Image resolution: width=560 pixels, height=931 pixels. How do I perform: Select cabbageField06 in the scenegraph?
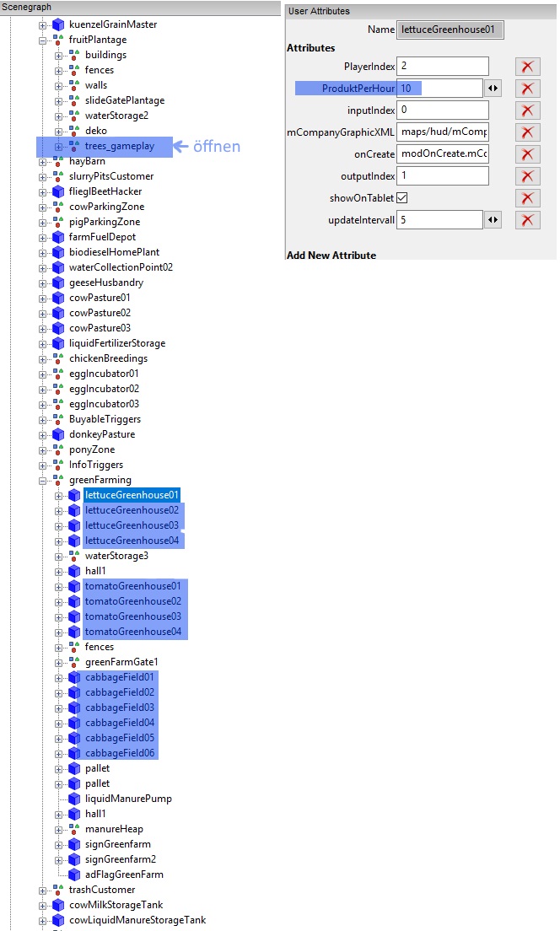pos(120,753)
